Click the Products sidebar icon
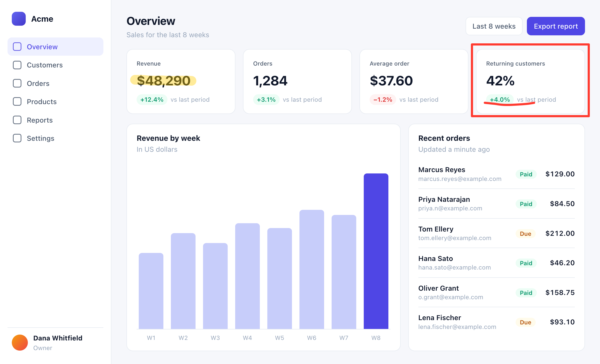Screen dimensions: 600x364 17,101
